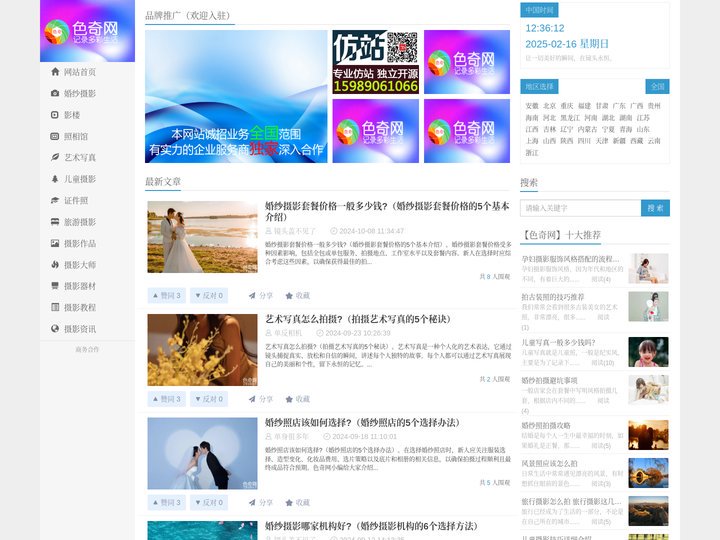Image resolution: width=720 pixels, height=540 pixels.
Task: Select the 内蒙古 region link
Action: click(587, 129)
